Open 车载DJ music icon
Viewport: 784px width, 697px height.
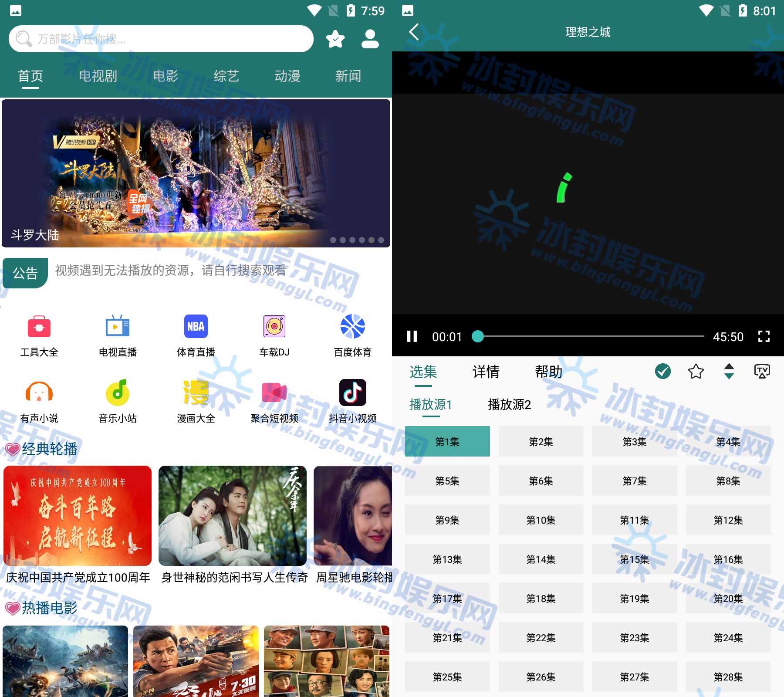(x=274, y=327)
